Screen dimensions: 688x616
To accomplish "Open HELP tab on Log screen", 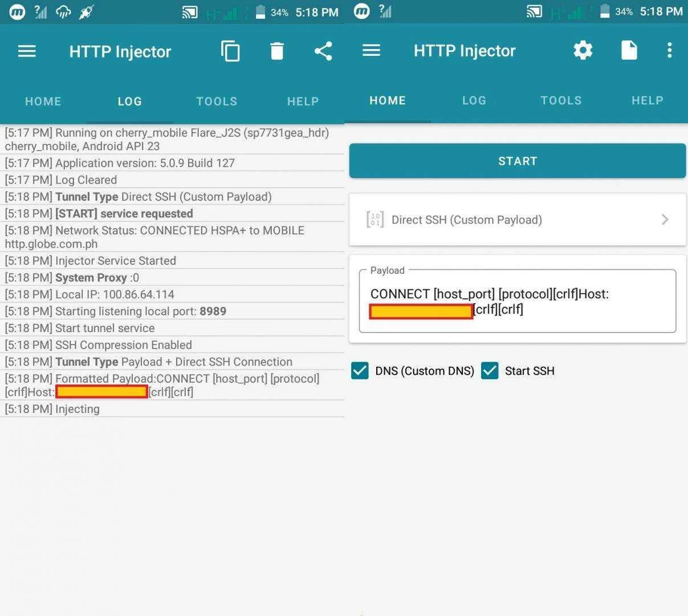I will click(303, 102).
